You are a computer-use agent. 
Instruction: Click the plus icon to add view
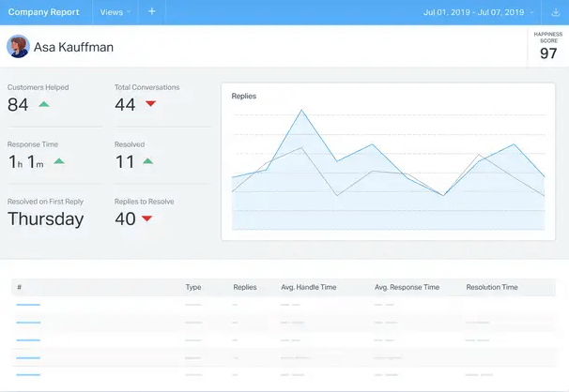click(x=152, y=11)
